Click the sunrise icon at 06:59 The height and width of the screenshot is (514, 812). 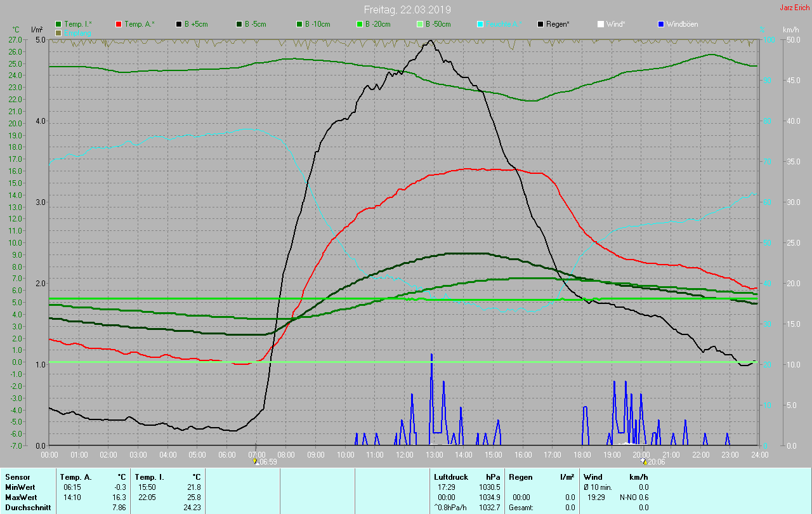256,462
